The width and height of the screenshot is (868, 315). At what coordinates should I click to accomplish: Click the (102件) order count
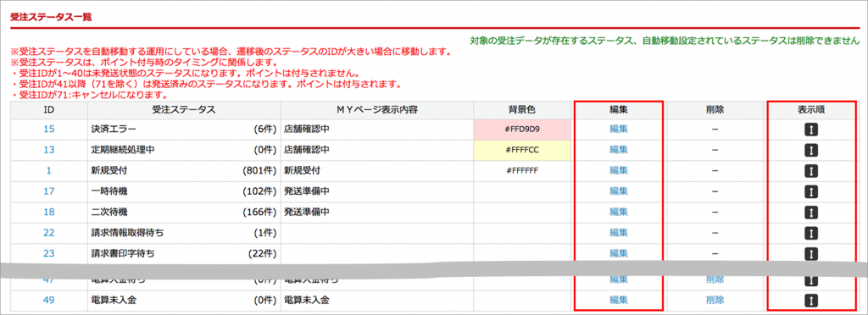pyautogui.click(x=259, y=191)
